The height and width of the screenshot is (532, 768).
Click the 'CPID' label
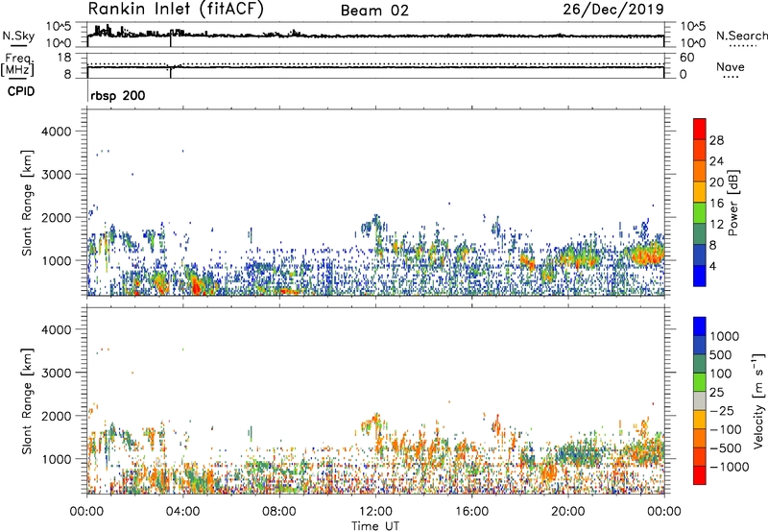(x=21, y=91)
